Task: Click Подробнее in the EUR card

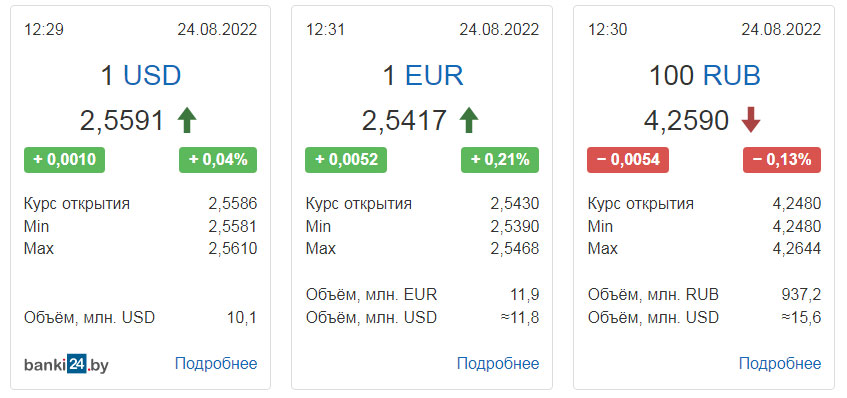Action: (x=498, y=363)
